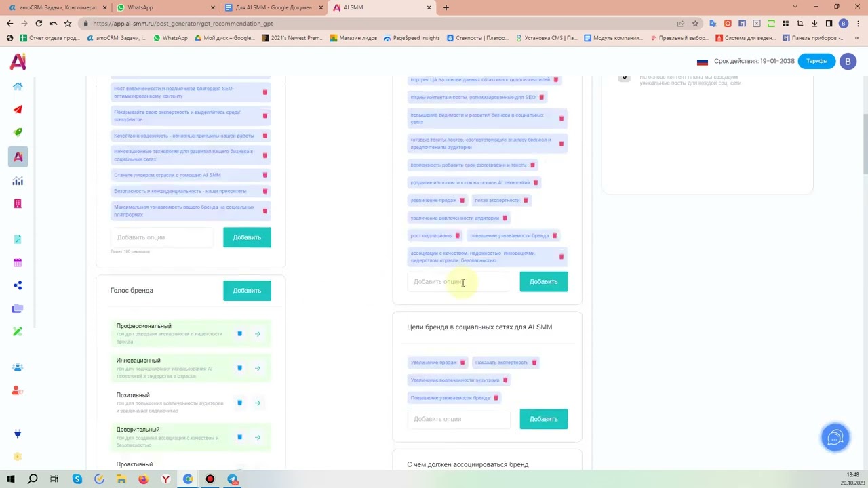Delete the 'Повышение узнаваемости бренда' goal tag

(496, 398)
